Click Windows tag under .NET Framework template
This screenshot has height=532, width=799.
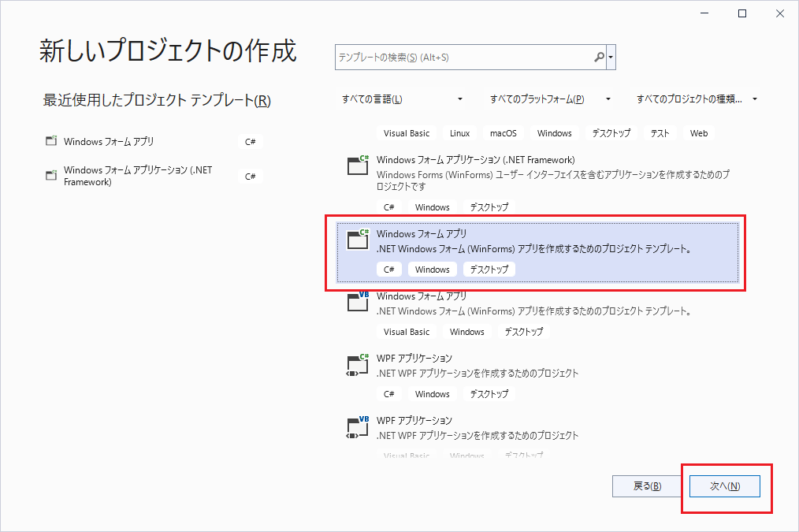tap(432, 206)
